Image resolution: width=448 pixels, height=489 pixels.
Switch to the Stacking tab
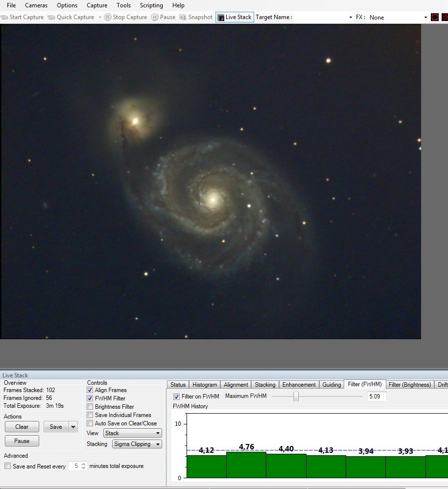(265, 385)
